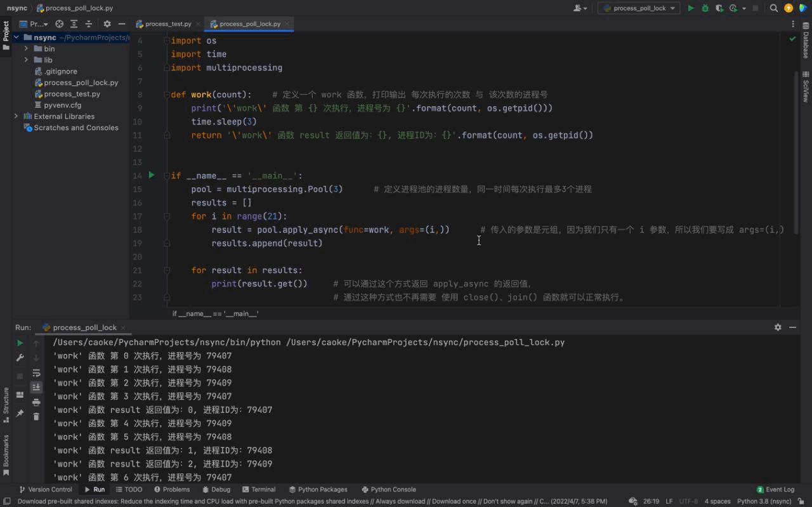Open the run console settings gear
Screen dimensions: 812x507
tap(777, 327)
